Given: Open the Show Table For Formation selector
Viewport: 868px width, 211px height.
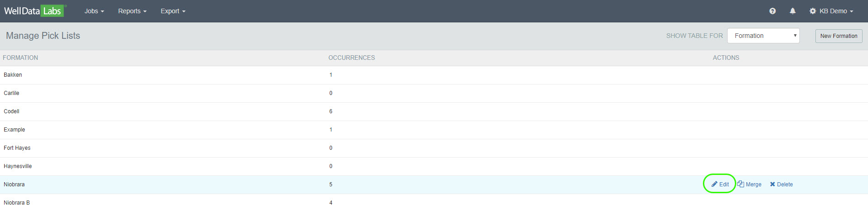Looking at the screenshot, I should click(x=763, y=36).
